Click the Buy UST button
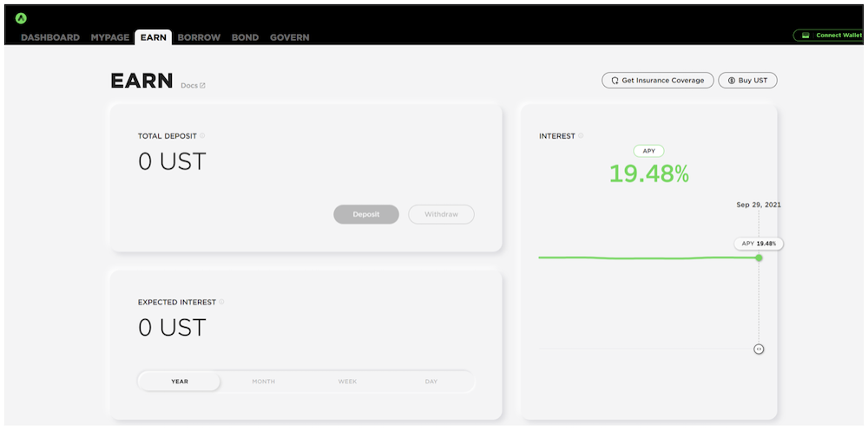 [x=748, y=81]
